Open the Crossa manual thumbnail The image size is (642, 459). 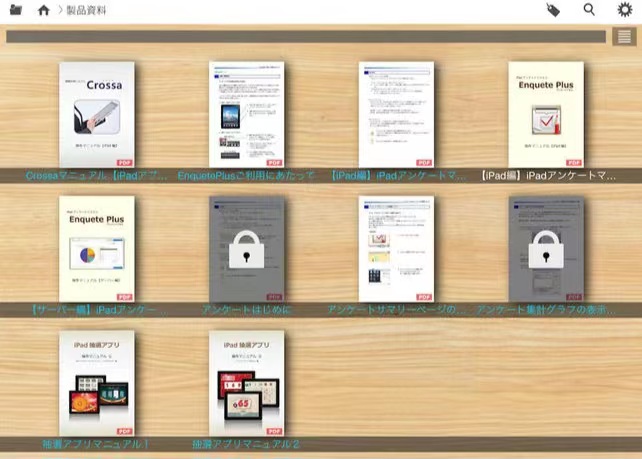click(97, 114)
